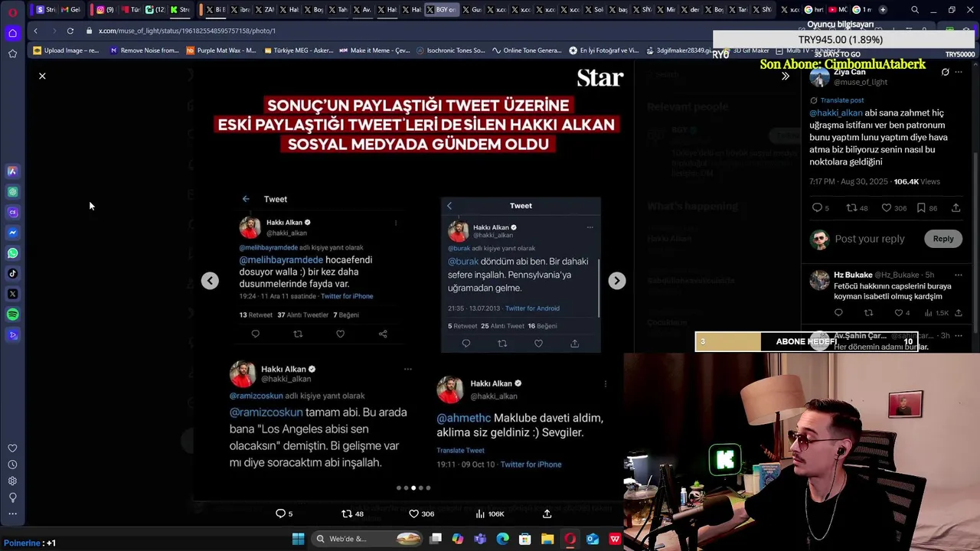This screenshot has height=551, width=980.
Task: Click the share icon below the photo
Action: click(547, 514)
